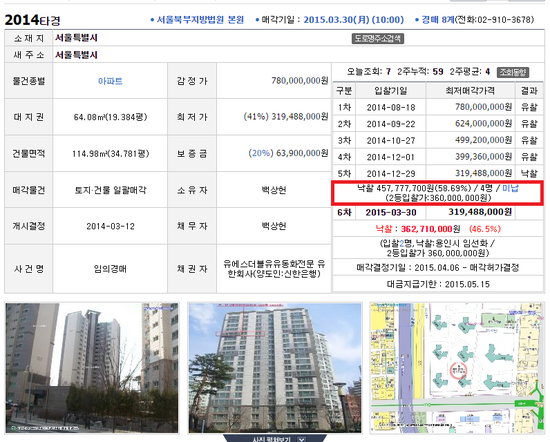The image size is (550, 442).
Task: Click the 5차 result 낙찰 cell
Action: pos(529,174)
